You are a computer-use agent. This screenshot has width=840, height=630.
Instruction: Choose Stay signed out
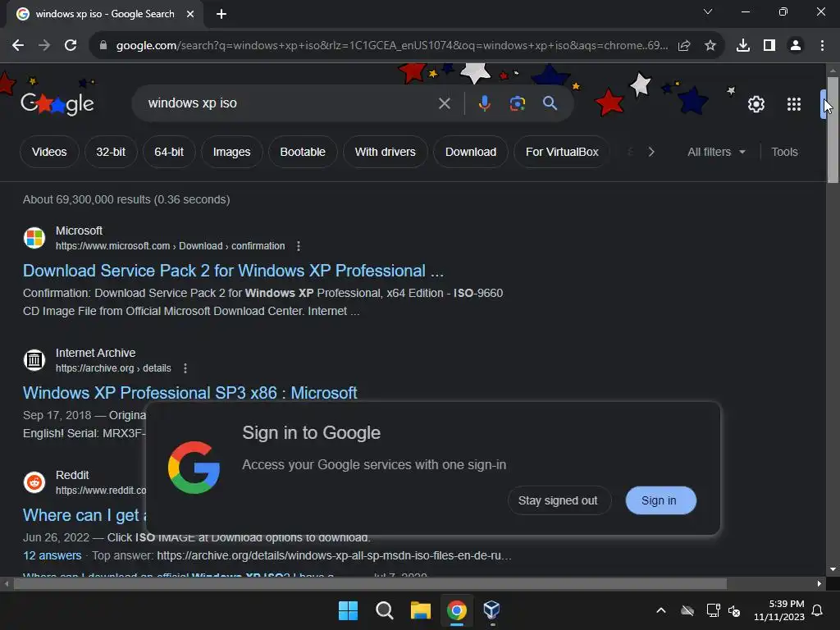coord(558,500)
